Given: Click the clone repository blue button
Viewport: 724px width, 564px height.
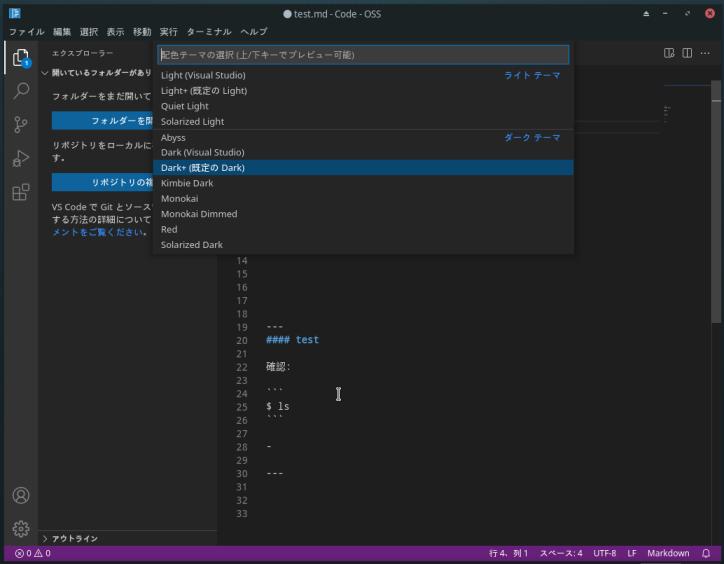Looking at the screenshot, I should [102, 182].
